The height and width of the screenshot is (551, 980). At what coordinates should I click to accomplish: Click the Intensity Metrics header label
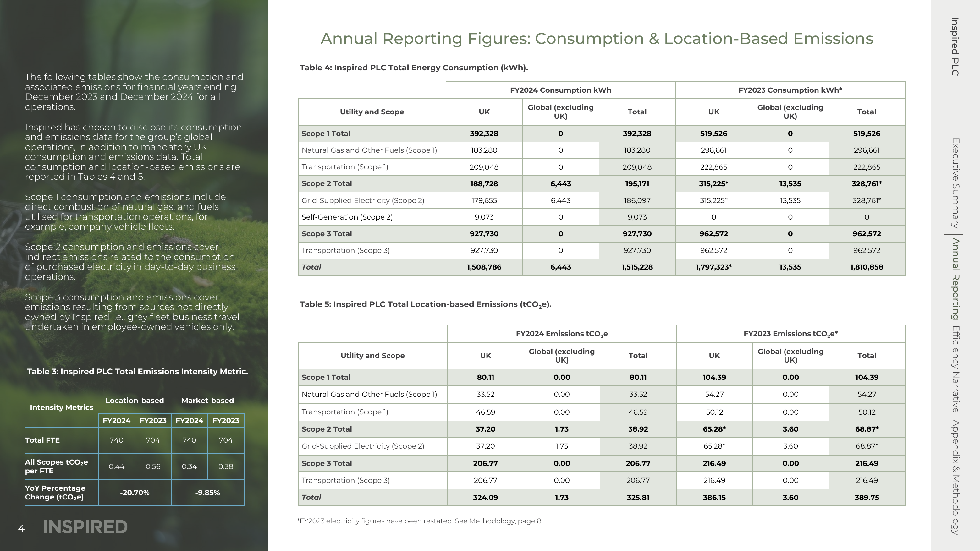click(61, 408)
